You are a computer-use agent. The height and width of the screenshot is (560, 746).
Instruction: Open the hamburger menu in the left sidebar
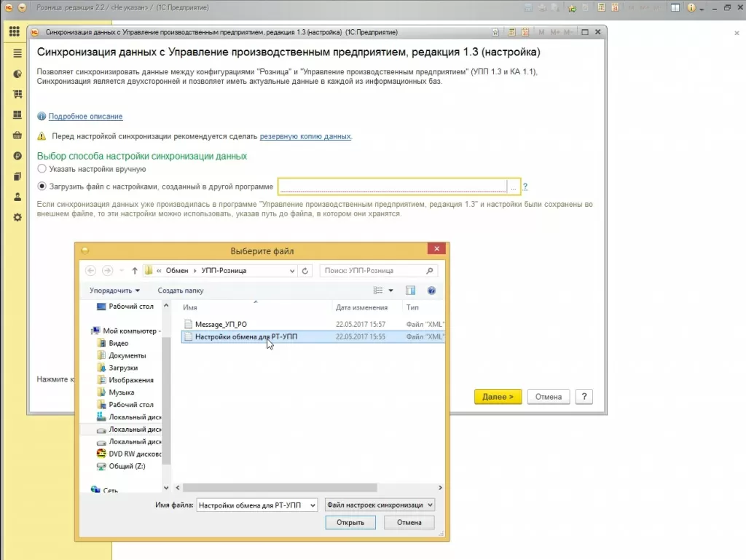coord(17,53)
